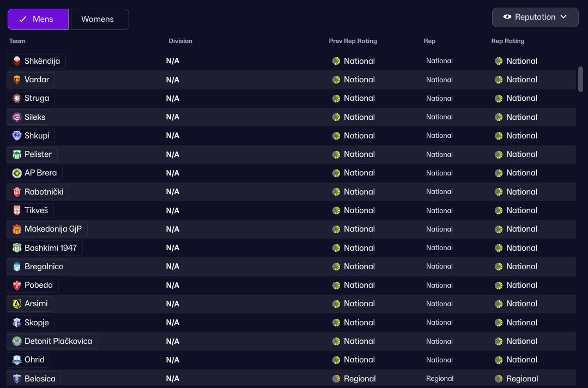Viewport: 588px width, 388px height.
Task: Click the AP Brera club badge icon
Action: tap(17, 173)
